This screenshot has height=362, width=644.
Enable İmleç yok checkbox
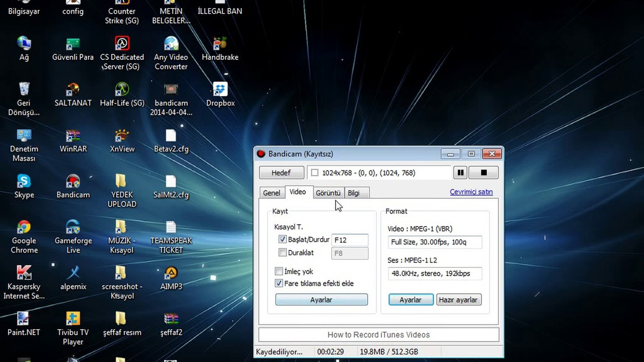pyautogui.click(x=279, y=271)
